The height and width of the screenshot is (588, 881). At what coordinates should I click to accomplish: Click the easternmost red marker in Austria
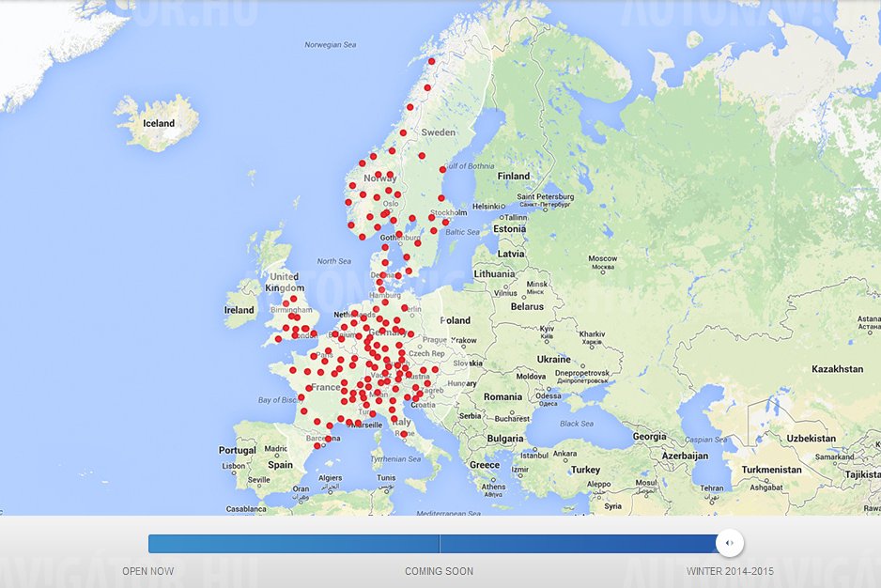(435, 369)
